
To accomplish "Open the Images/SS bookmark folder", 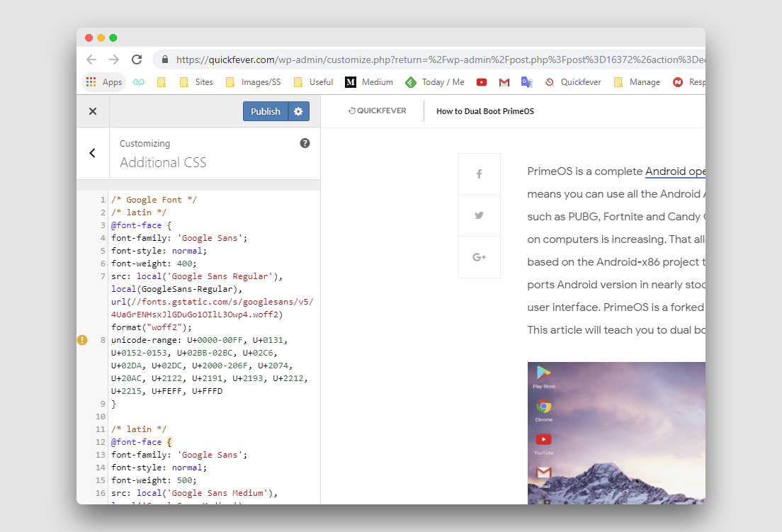I will coord(254,82).
